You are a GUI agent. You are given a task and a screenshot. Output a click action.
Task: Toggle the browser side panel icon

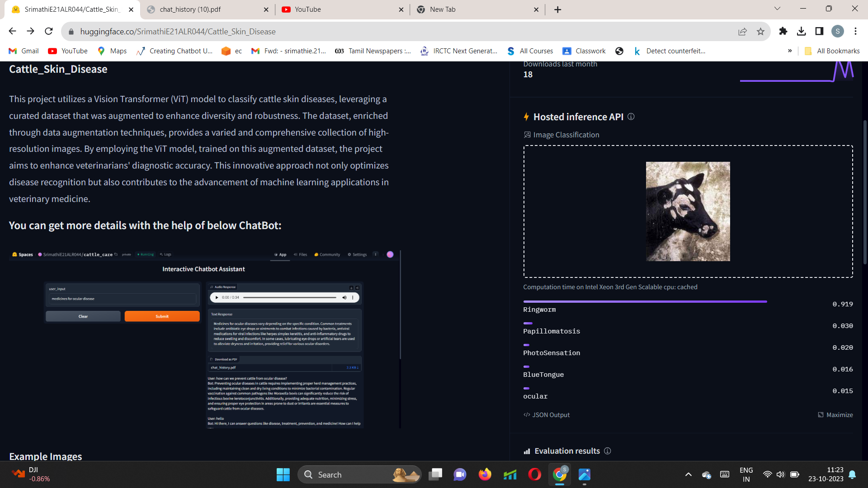[819, 31]
